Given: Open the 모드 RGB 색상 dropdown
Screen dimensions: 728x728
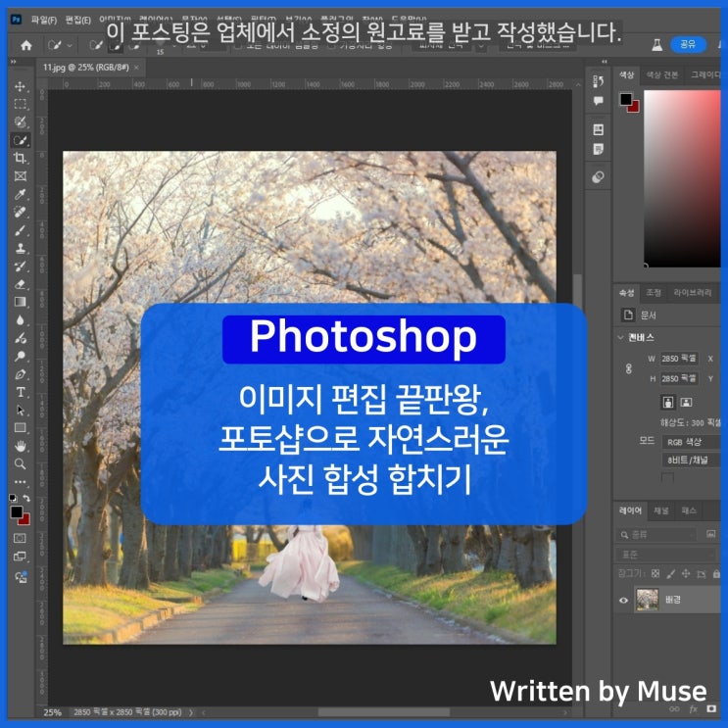Looking at the screenshot, I should pos(691,442).
